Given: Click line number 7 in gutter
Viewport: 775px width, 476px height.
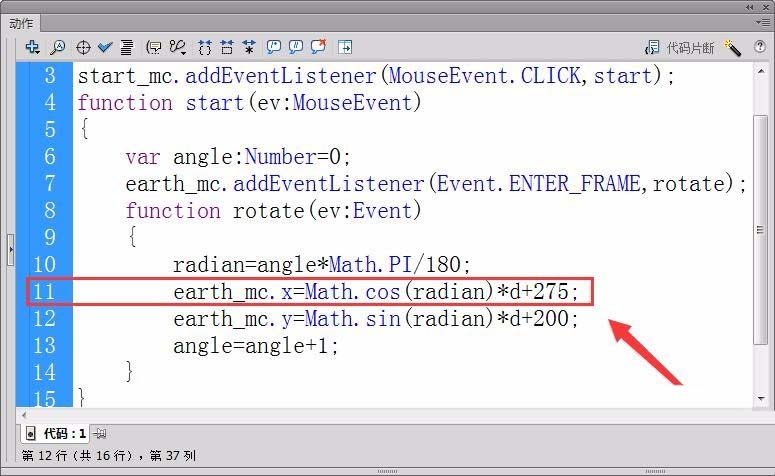Looking at the screenshot, I should [49, 184].
